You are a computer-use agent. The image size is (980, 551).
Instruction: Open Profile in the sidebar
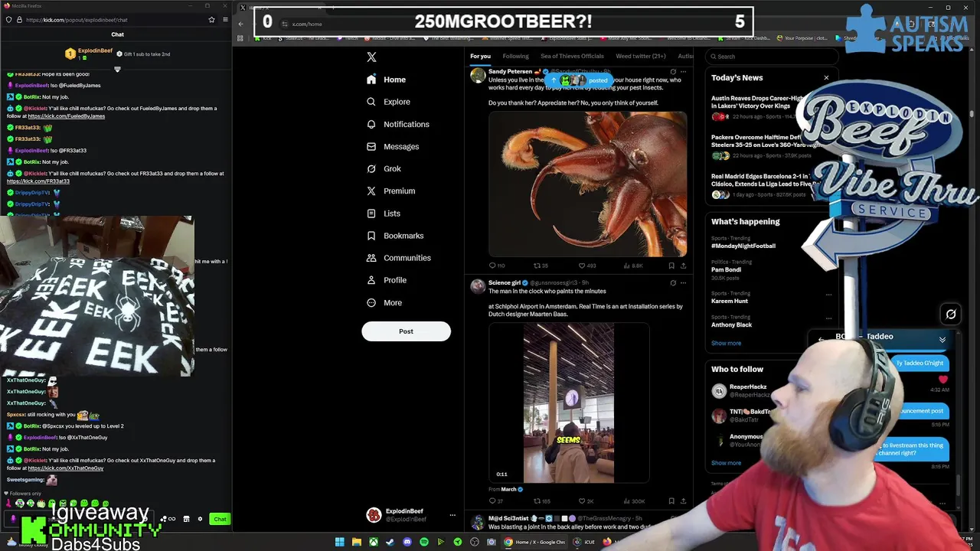[x=386, y=280]
